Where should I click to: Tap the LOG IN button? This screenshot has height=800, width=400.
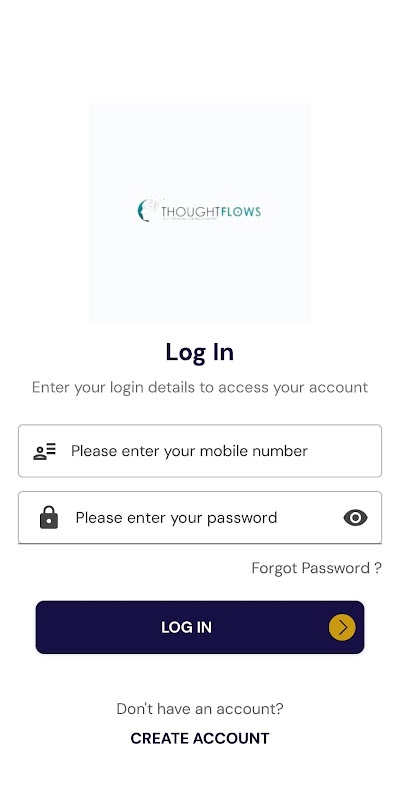200,627
